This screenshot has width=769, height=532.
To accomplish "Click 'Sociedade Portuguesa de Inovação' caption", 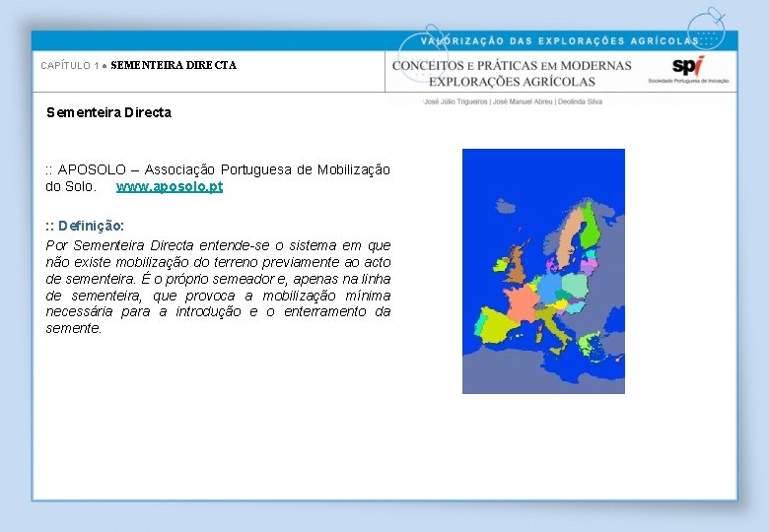I will 688,81.
